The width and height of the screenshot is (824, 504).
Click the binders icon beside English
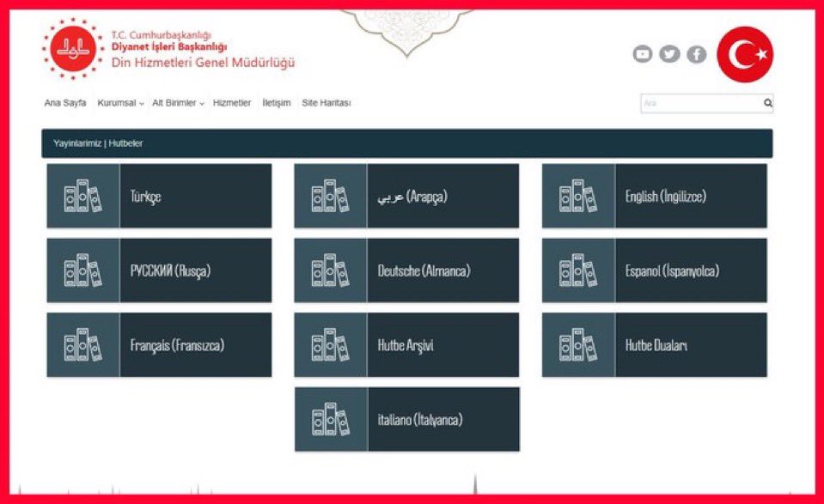(x=578, y=196)
